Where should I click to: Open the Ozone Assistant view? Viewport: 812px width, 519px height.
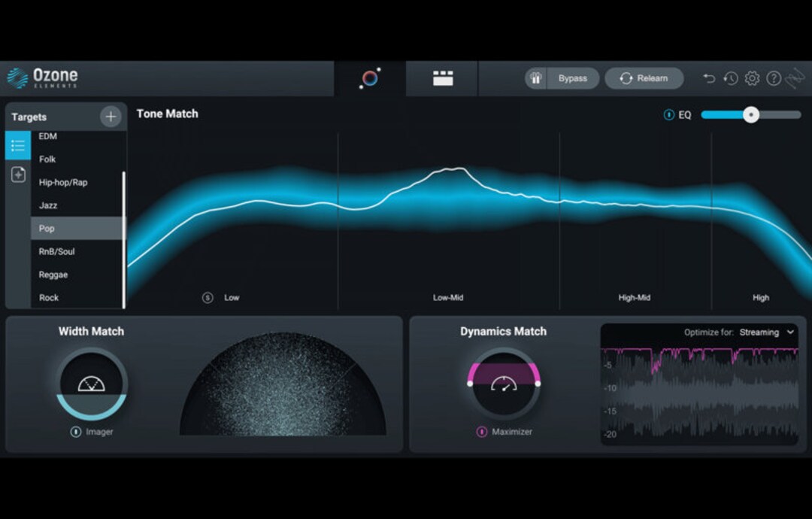pyautogui.click(x=369, y=78)
